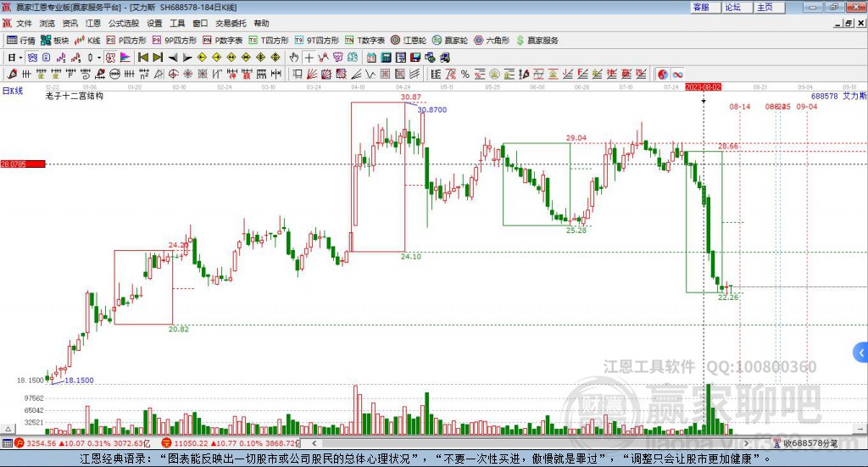Screen dimensions: 868x467
Task: Select the Gann fan lines tool
Action: pyautogui.click(x=311, y=74)
